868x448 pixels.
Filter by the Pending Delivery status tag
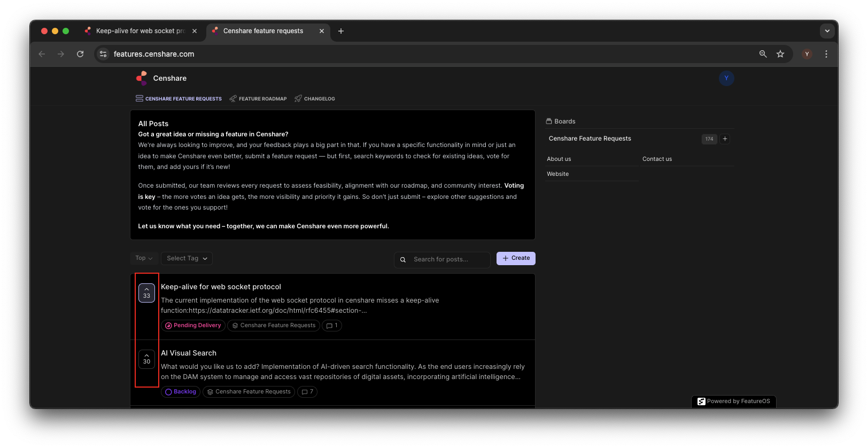[193, 326]
